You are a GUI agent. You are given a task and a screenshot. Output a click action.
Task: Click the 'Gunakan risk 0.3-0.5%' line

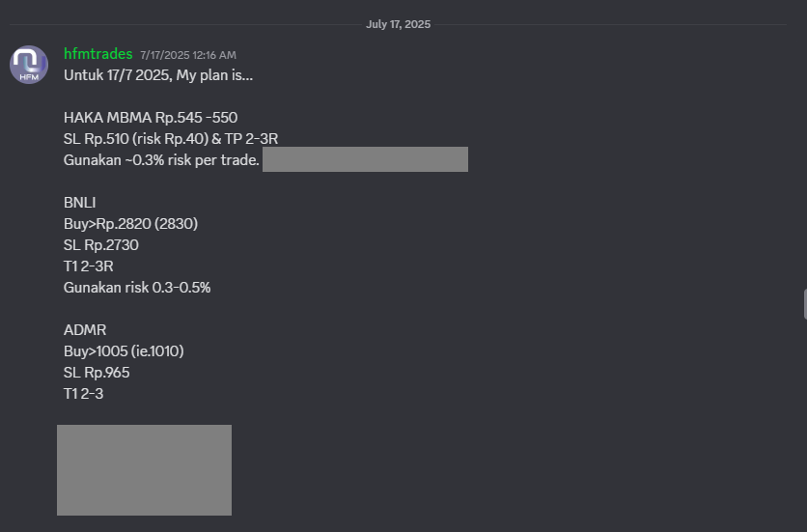[x=137, y=288]
